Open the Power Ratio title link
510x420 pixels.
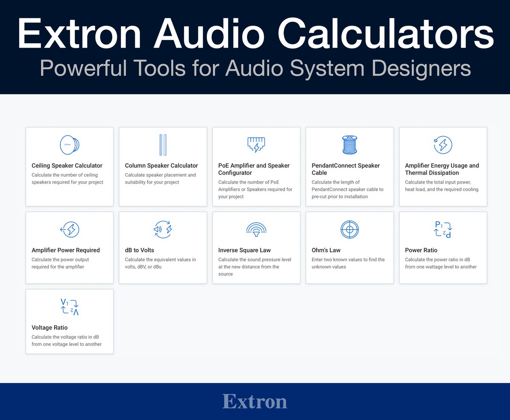(x=421, y=250)
